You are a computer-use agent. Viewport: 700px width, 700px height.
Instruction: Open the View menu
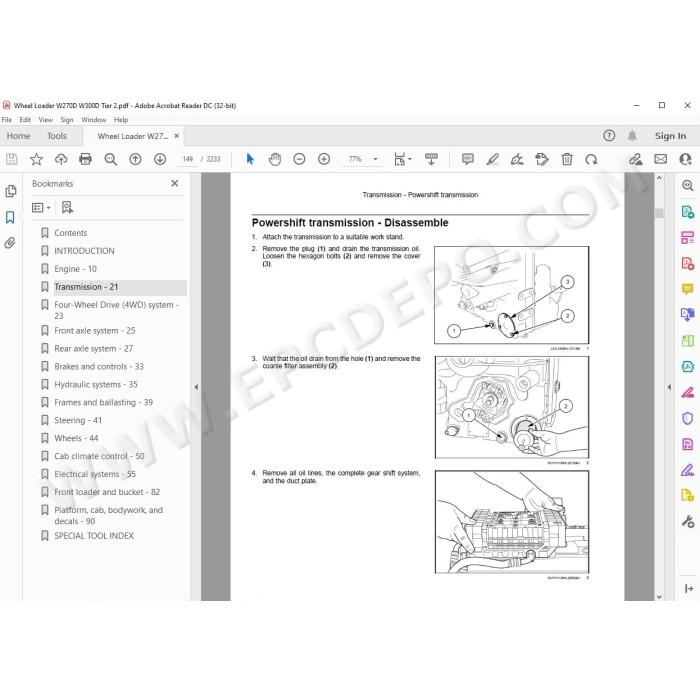tap(45, 120)
